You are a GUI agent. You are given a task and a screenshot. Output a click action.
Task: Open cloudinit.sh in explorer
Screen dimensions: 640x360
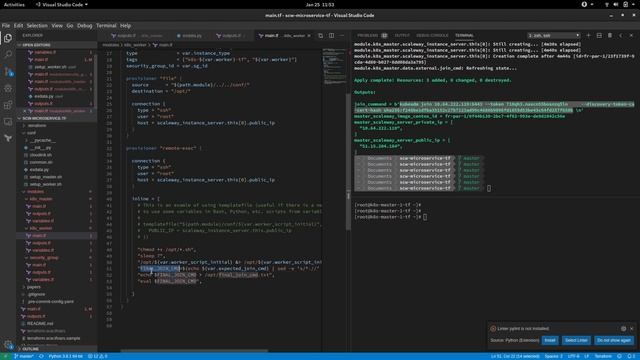pyautogui.click(x=40, y=155)
